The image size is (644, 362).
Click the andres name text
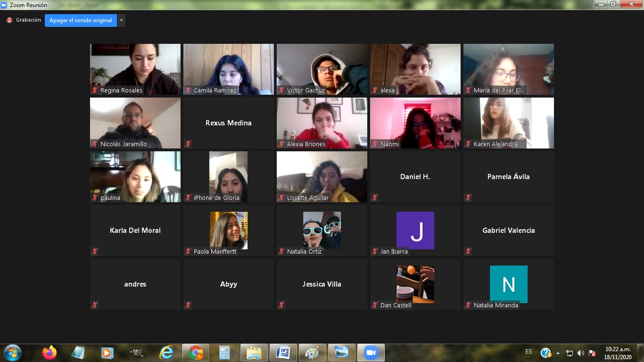click(x=135, y=284)
